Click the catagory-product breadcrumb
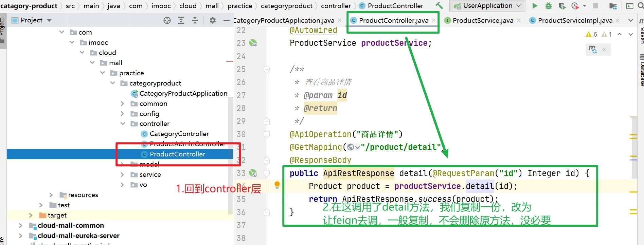This screenshot has width=644, height=245. click(x=29, y=6)
